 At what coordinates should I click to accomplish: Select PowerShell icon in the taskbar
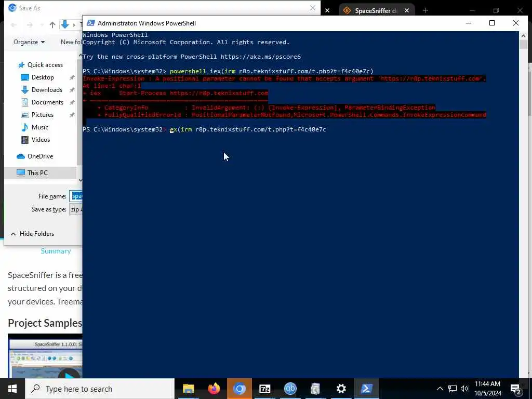(x=366, y=389)
